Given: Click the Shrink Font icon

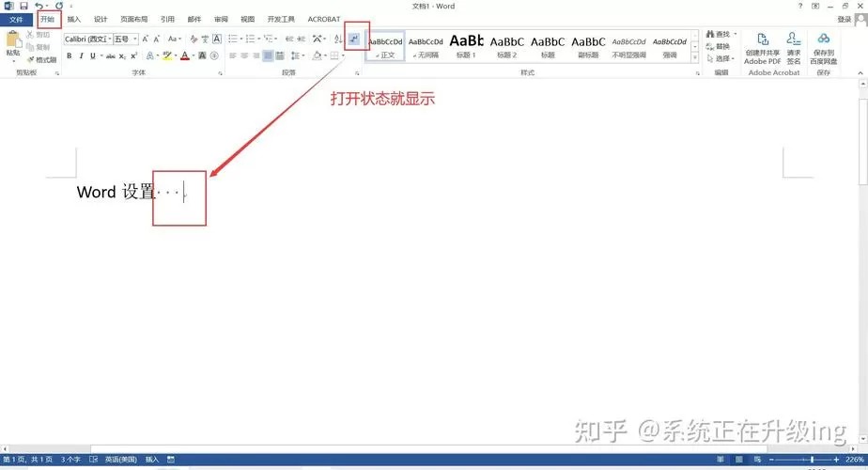Looking at the screenshot, I should 157,39.
